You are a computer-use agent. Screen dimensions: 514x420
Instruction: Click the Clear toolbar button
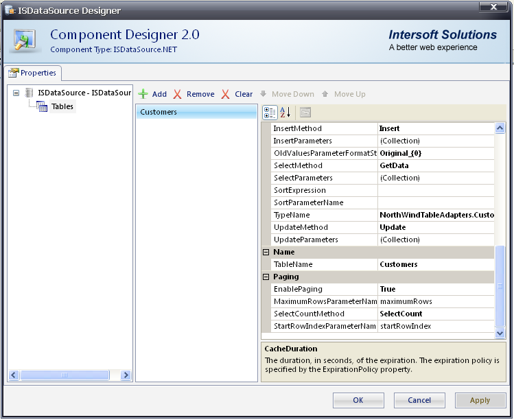tap(237, 94)
